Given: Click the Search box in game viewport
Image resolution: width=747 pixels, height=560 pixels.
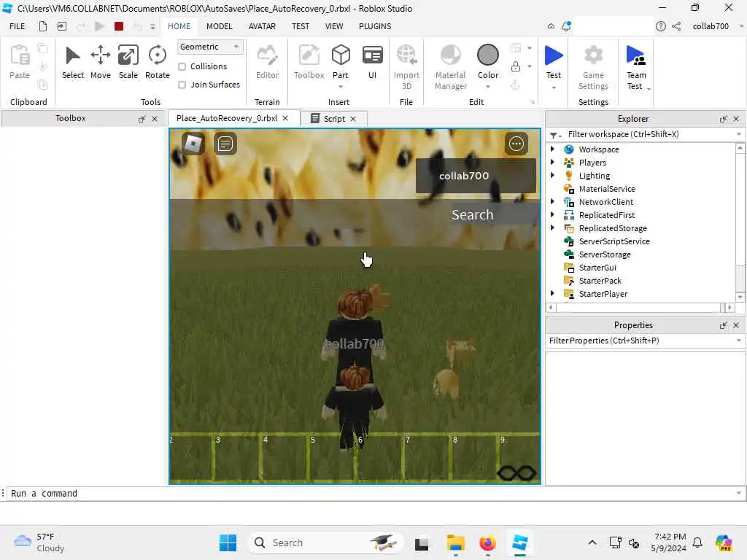Looking at the screenshot, I should pos(472,215).
